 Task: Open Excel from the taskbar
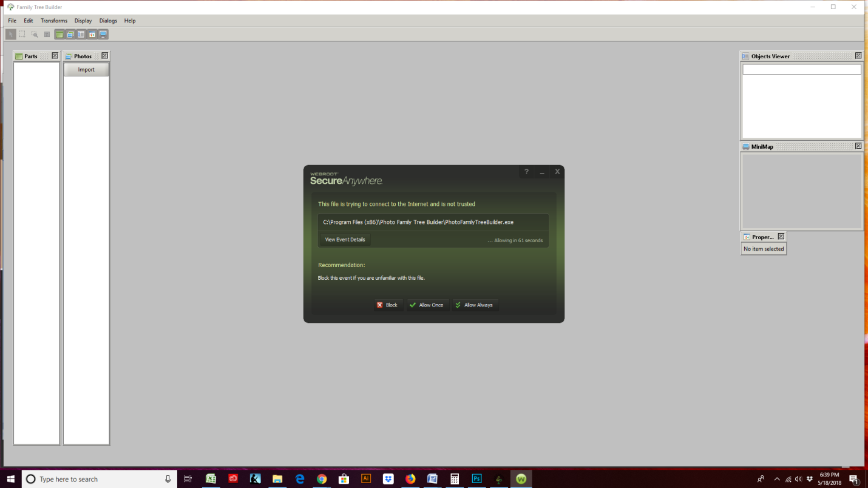pos(211,479)
